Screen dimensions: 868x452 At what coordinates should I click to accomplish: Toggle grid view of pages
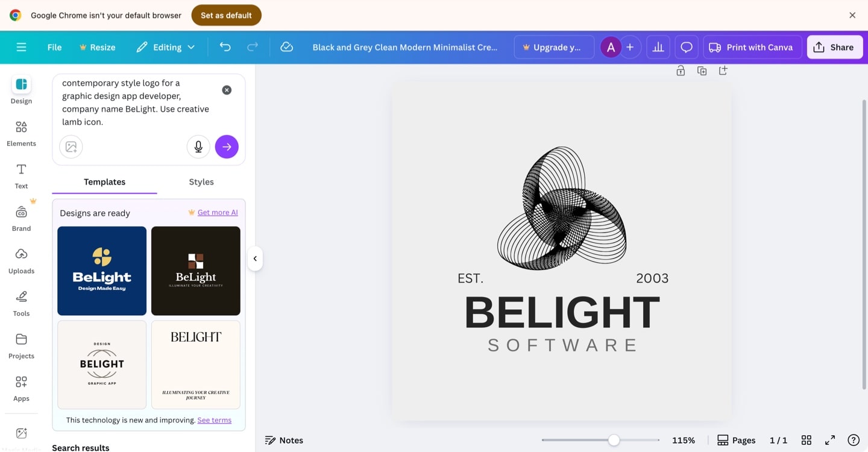(806, 440)
